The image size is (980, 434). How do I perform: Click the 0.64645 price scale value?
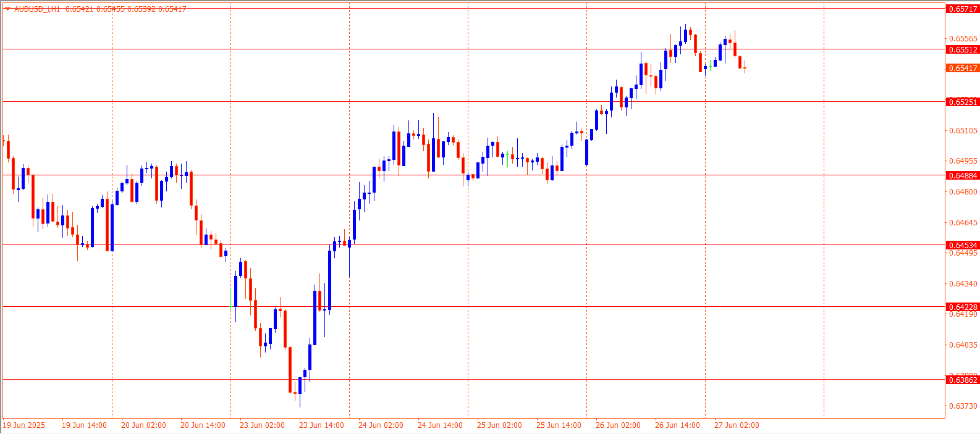click(x=963, y=222)
